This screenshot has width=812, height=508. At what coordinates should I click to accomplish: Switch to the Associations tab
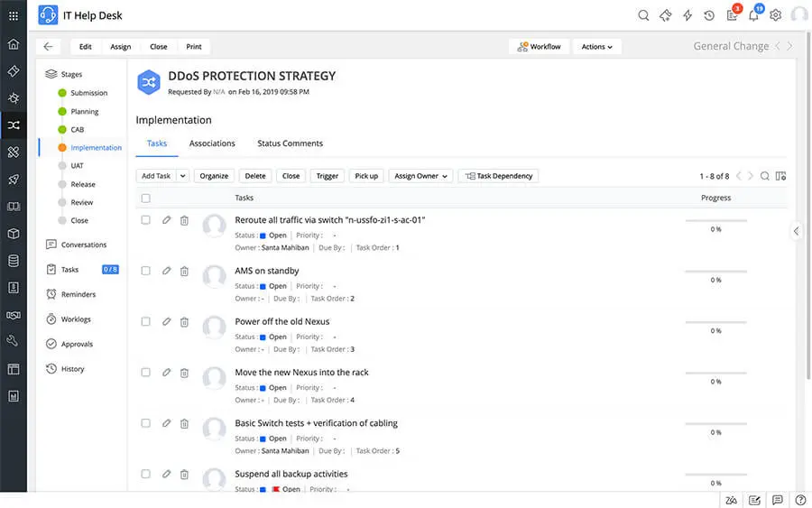point(212,143)
